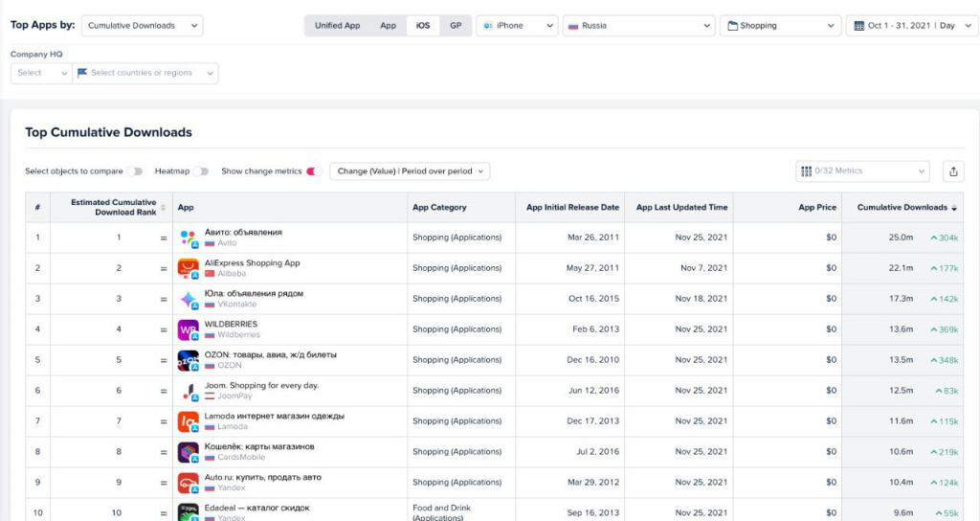Open the Cumulative Downloads dropdown
Screen dimensions: 980x521
tap(142, 26)
